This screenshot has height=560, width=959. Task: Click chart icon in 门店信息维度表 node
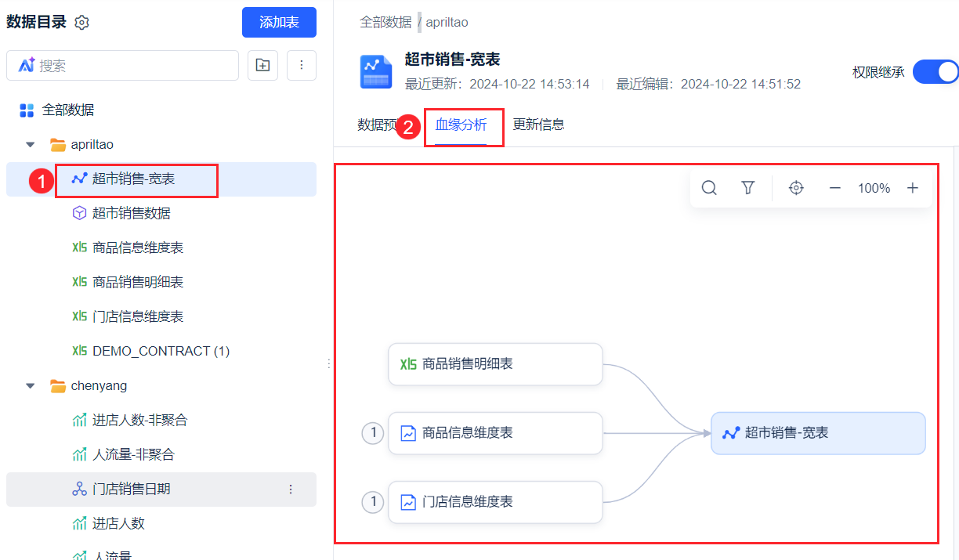408,502
